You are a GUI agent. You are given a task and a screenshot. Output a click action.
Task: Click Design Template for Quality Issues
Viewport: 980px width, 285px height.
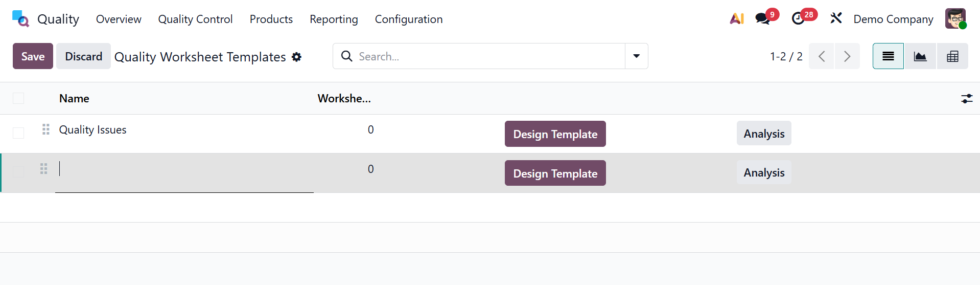555,134
